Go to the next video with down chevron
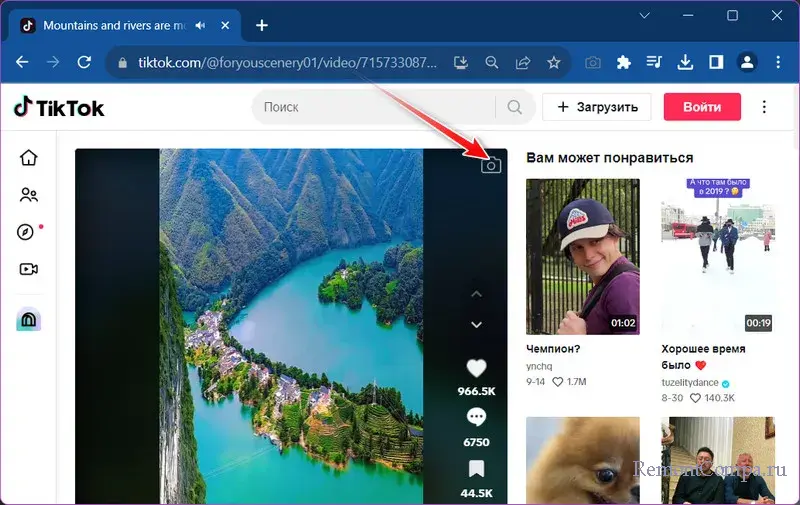The image size is (800, 505). pos(477,324)
